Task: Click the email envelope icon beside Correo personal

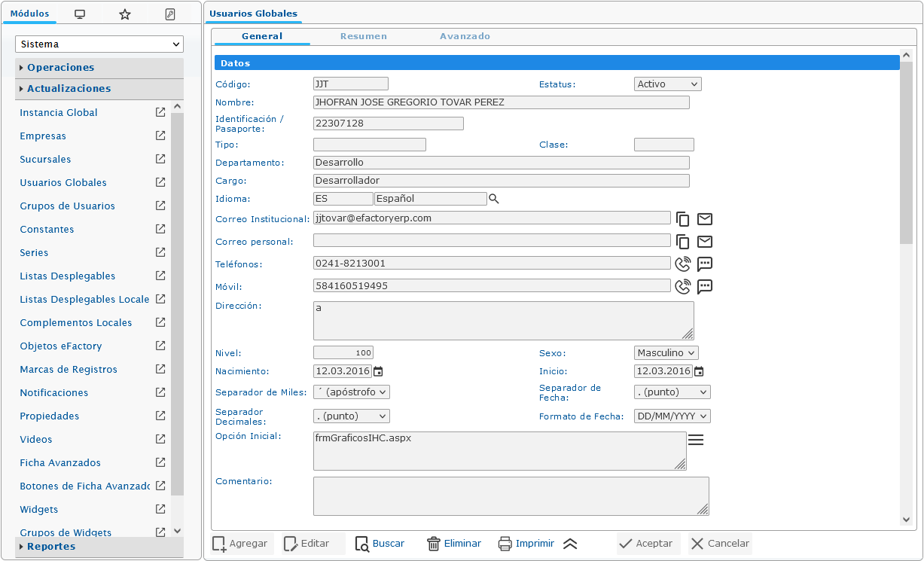Action: [704, 242]
